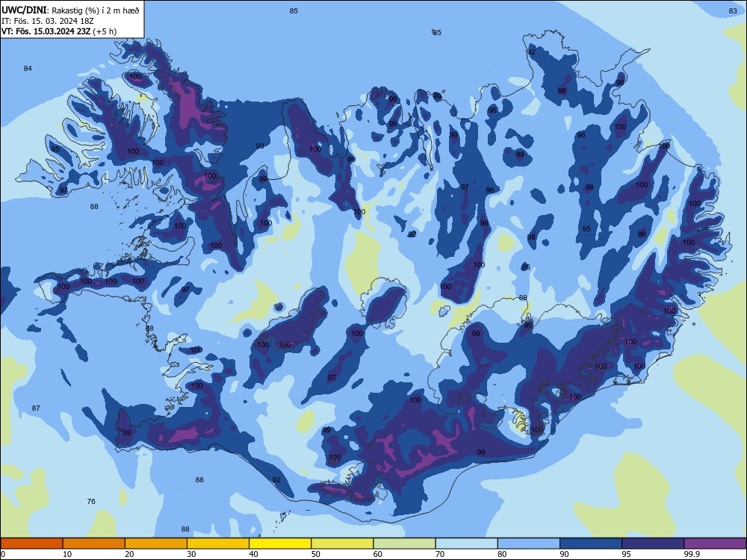Click the legend scale label '70'
The image size is (747, 560).
440,554
